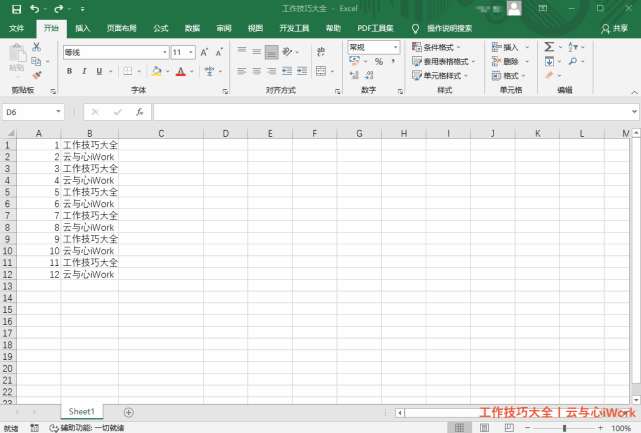The width and height of the screenshot is (641, 433).
Task: Switch to the 开发工具 developer tab
Action: pos(294,28)
